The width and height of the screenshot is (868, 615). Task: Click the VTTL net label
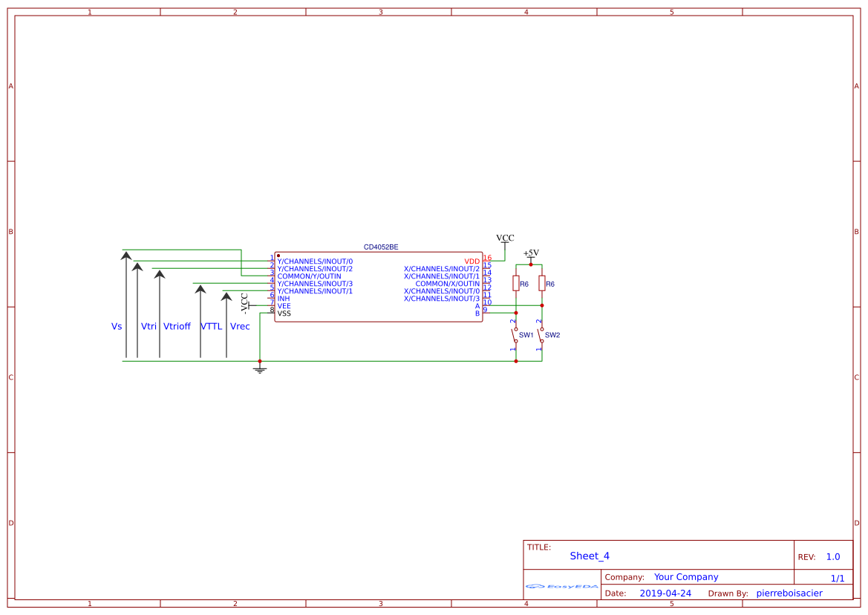coord(210,326)
